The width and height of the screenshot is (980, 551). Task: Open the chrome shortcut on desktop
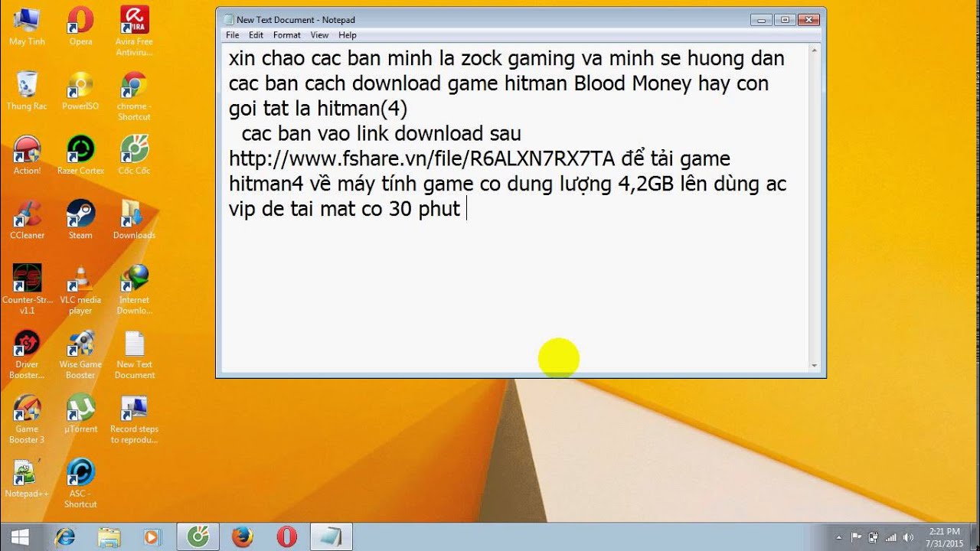[x=134, y=96]
